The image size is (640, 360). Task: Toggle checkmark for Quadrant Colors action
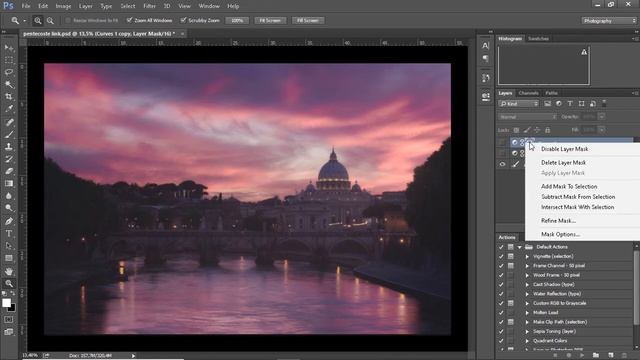501,341
